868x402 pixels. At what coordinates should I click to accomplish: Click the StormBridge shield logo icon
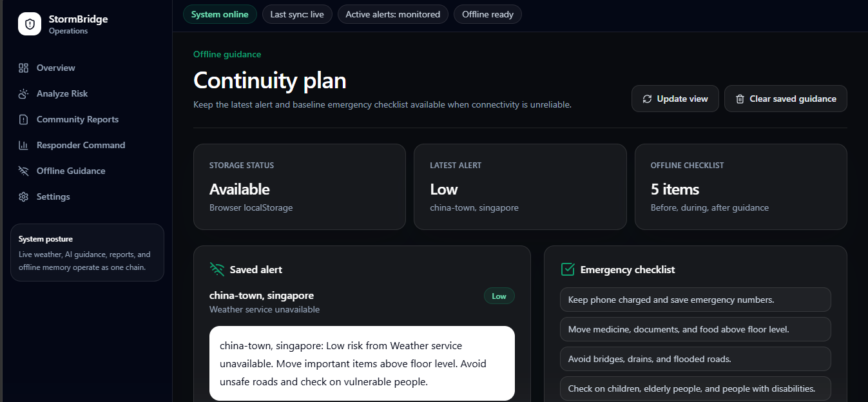tap(30, 24)
